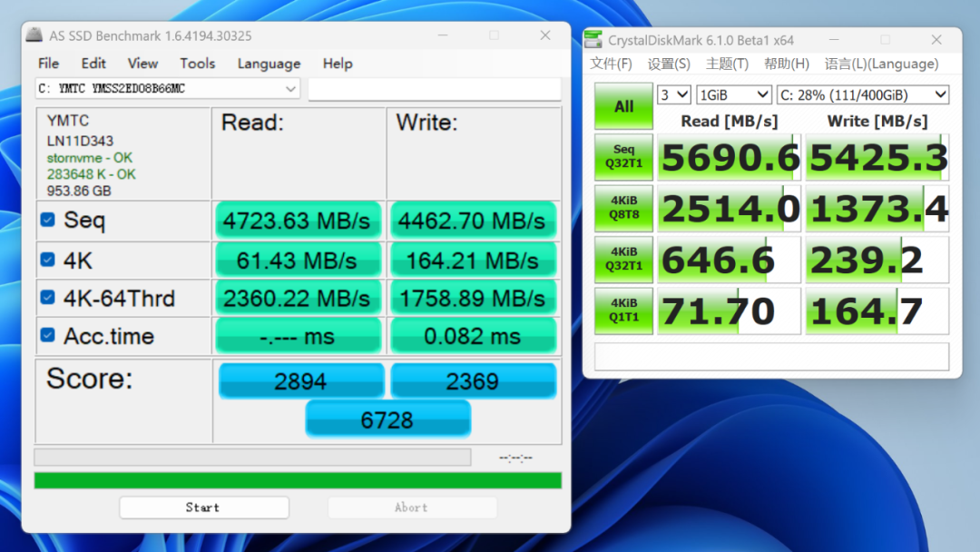Click the CrystalDiskMark Seq write value 5425.3
This screenshot has height=552, width=980.
[x=877, y=157]
